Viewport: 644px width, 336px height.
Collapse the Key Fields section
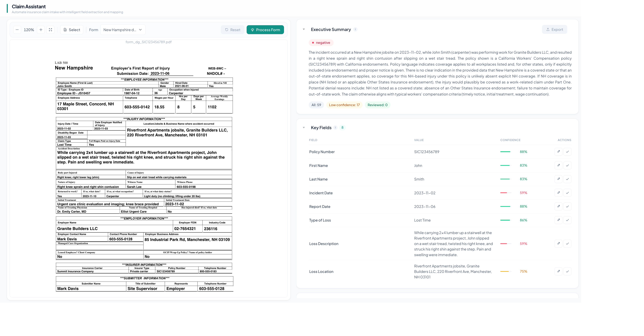point(304,127)
